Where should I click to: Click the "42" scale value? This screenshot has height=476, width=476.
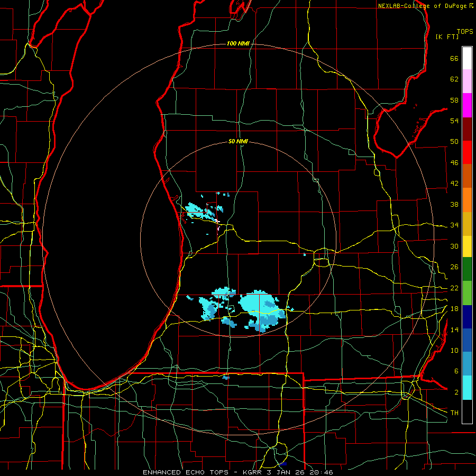tap(454, 184)
